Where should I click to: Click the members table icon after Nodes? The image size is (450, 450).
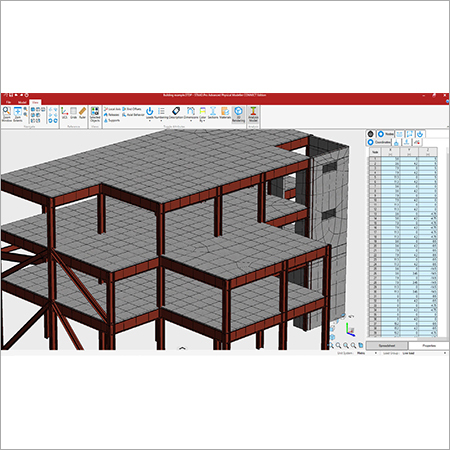399,134
